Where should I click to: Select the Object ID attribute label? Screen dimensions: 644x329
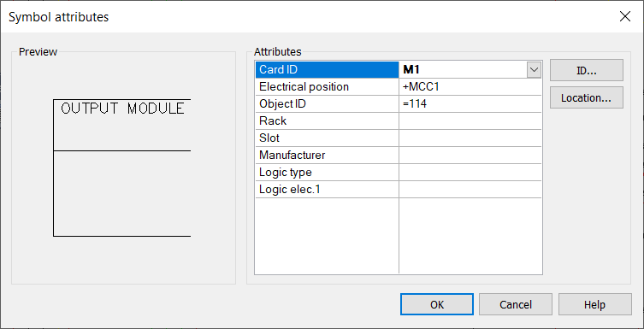tap(282, 104)
